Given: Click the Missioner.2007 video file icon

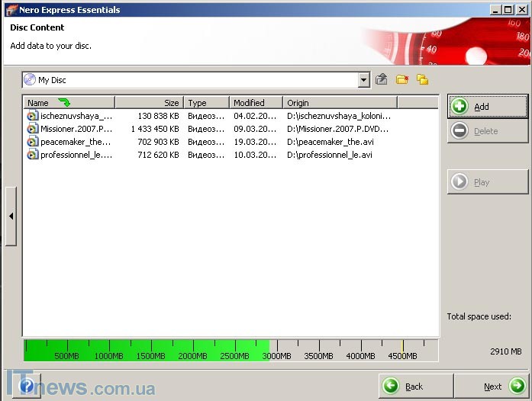Looking at the screenshot, I should point(32,129).
